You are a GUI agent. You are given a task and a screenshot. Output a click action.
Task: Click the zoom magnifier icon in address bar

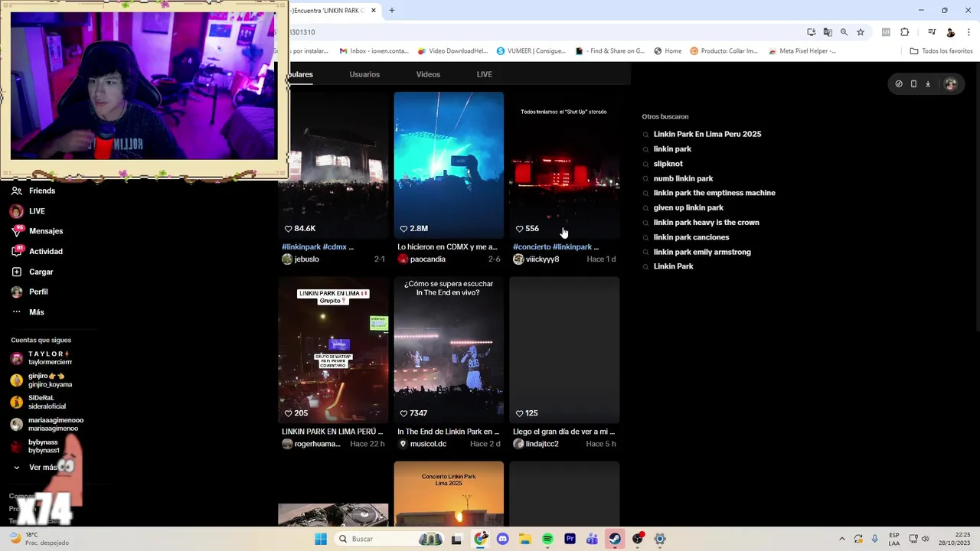pos(844,32)
